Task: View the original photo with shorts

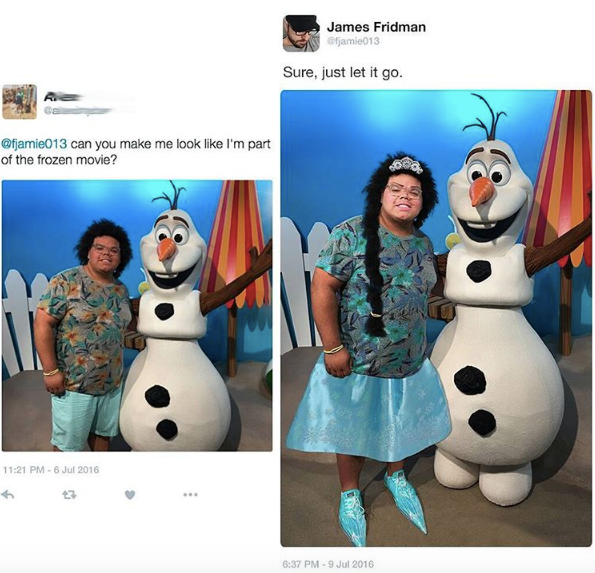Action: click(137, 316)
